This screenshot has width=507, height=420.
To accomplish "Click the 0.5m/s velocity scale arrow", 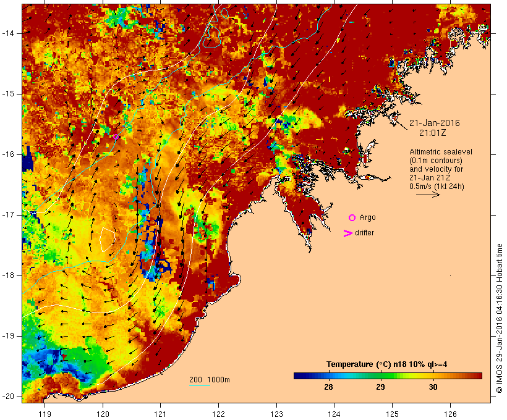I will (428, 195).
